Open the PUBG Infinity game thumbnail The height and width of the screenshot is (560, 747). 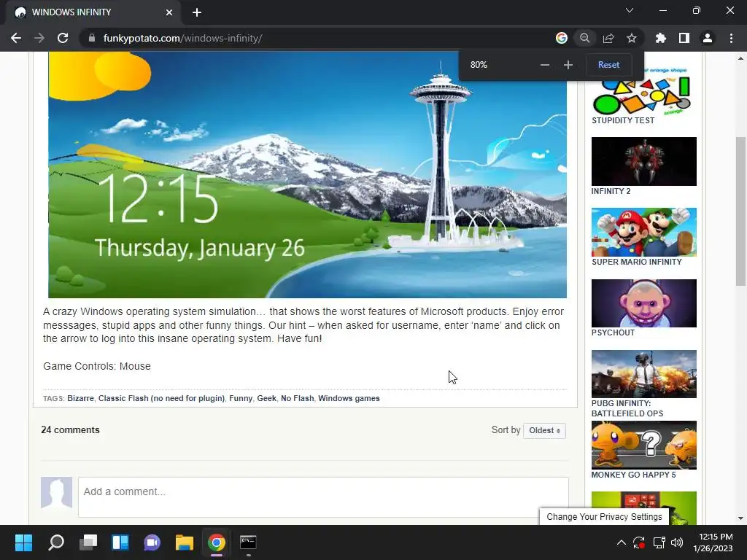click(x=643, y=374)
